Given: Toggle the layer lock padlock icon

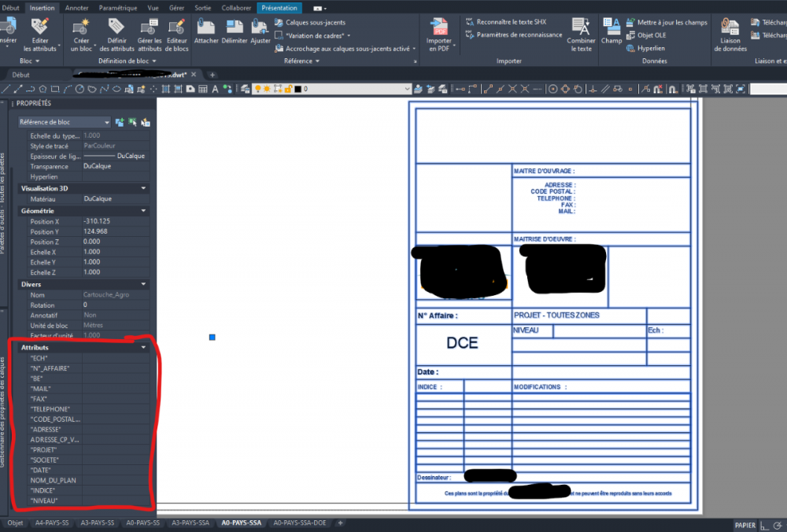Looking at the screenshot, I should (x=288, y=90).
